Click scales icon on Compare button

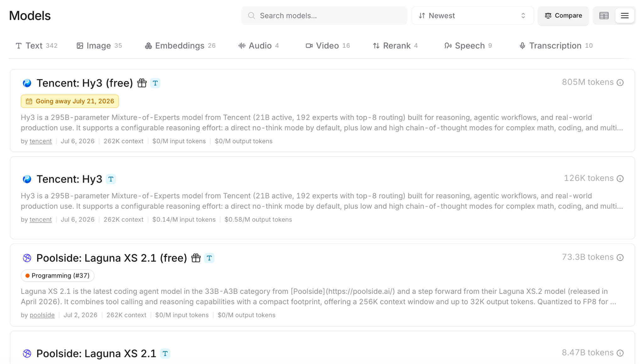click(548, 15)
